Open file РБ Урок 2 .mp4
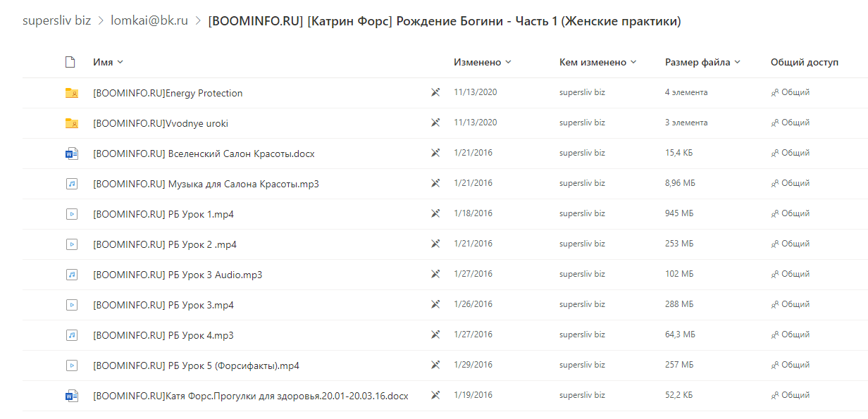This screenshot has height=419, width=868. 165,244
